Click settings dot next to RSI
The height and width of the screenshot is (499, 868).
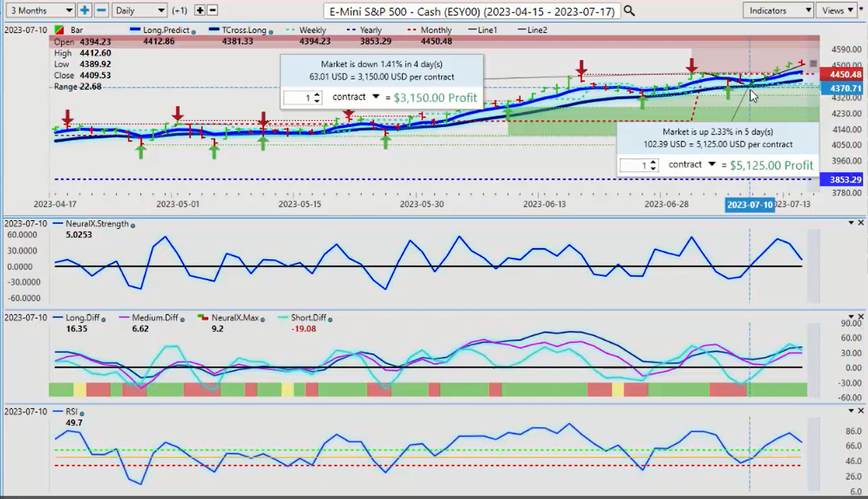tap(81, 413)
